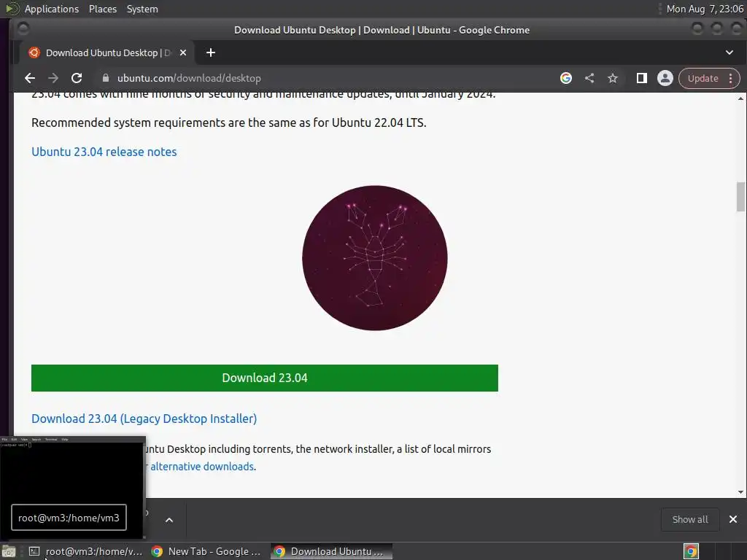Click the Show all downloads button
Image resolution: width=747 pixels, height=560 pixels.
click(690, 519)
